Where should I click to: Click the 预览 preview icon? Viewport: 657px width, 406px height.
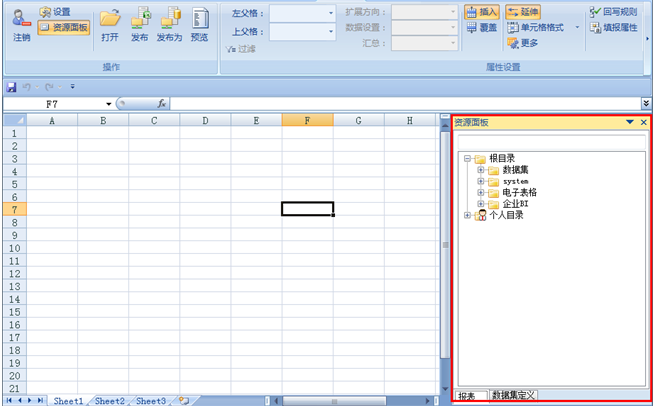200,23
